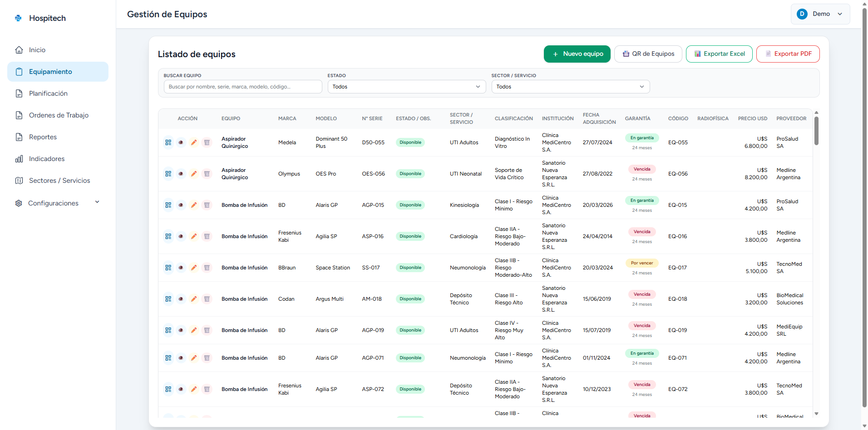This screenshot has height=430, width=868.
Task: Go to Ordenes de Trabajo
Action: pos(58,115)
